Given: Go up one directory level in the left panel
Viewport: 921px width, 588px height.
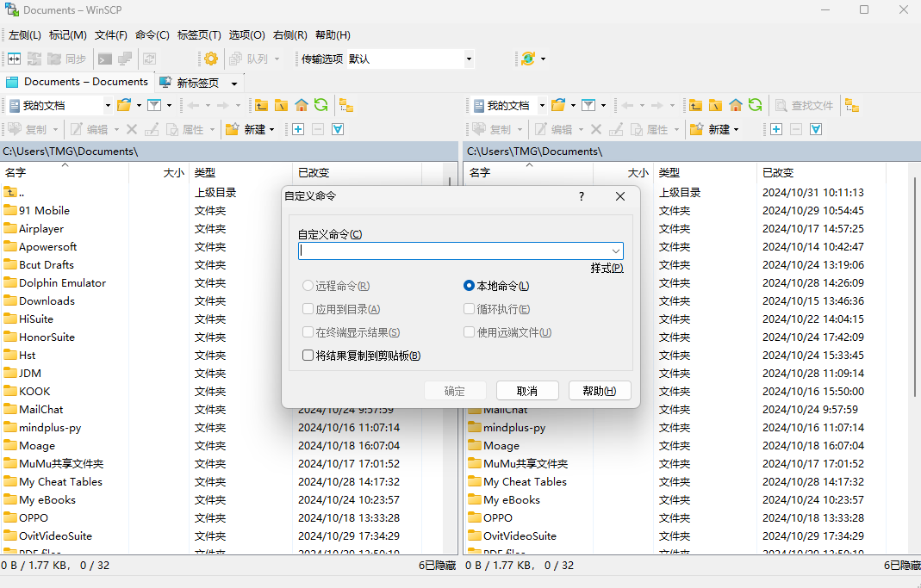Looking at the screenshot, I should pos(261,104).
